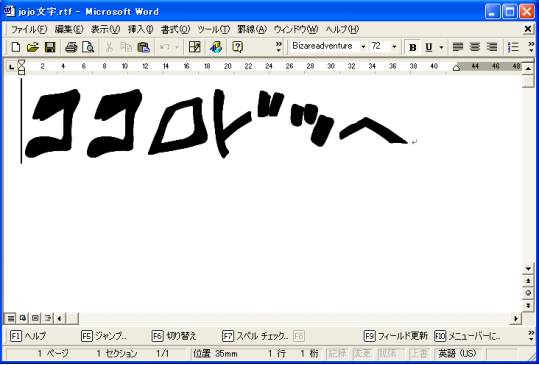
Task: Click the colorful drawing toolbar icon
Action: pyautogui.click(x=216, y=47)
